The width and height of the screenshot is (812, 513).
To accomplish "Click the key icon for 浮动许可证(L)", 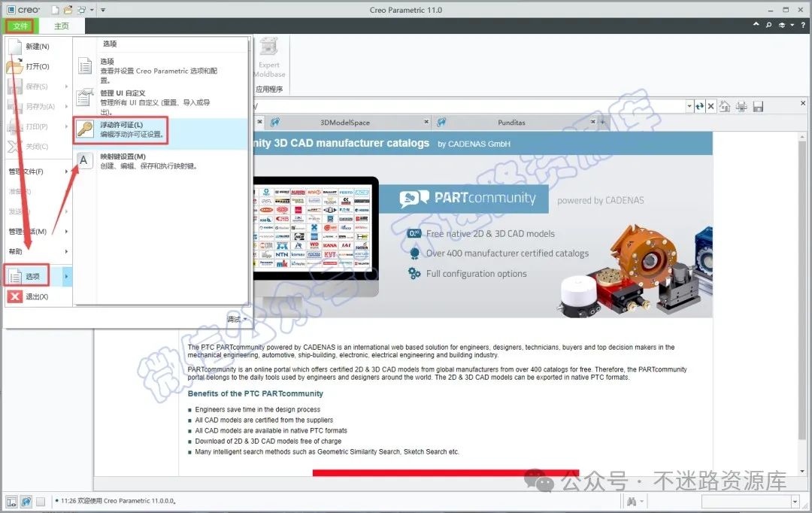I will tap(85, 129).
